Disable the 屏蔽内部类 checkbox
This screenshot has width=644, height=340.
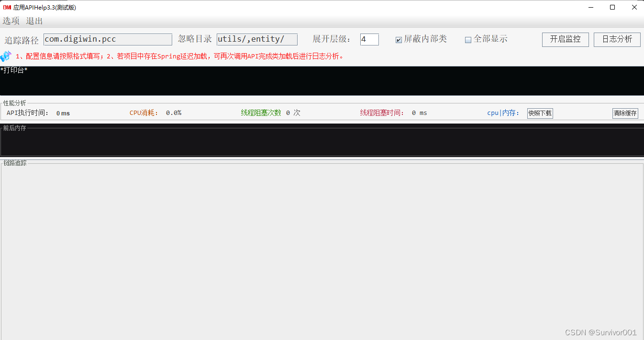click(x=399, y=40)
